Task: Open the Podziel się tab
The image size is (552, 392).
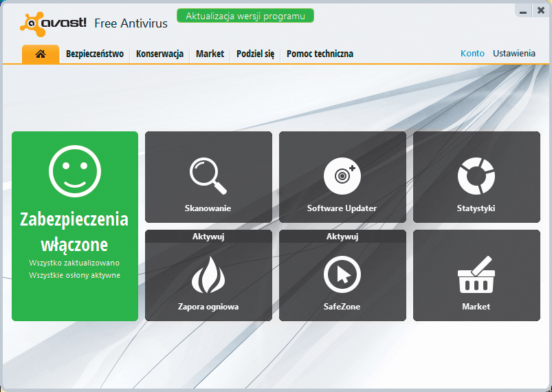Action: tap(255, 54)
